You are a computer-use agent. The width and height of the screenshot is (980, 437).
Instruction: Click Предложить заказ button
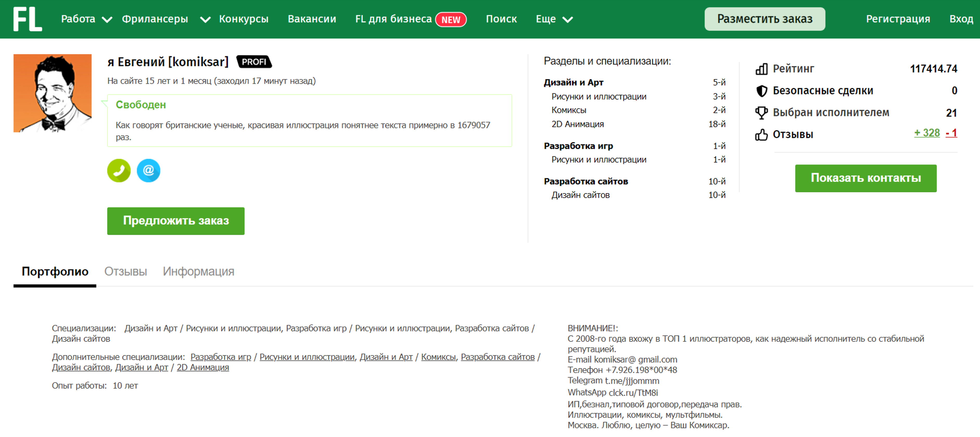(176, 221)
